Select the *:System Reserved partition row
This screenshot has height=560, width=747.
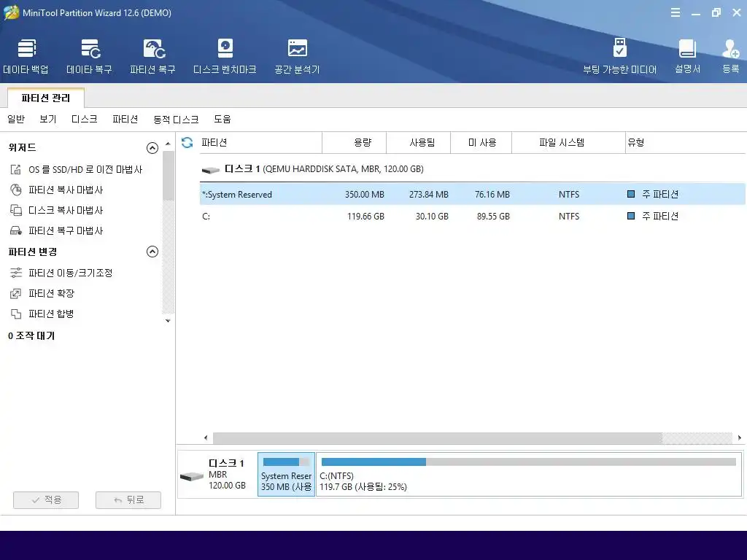472,194
